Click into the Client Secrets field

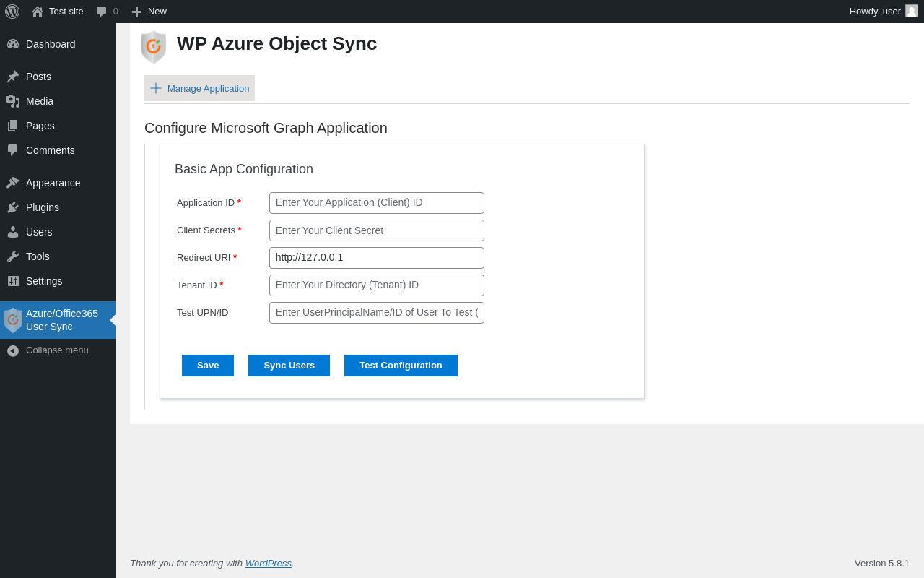(x=376, y=230)
